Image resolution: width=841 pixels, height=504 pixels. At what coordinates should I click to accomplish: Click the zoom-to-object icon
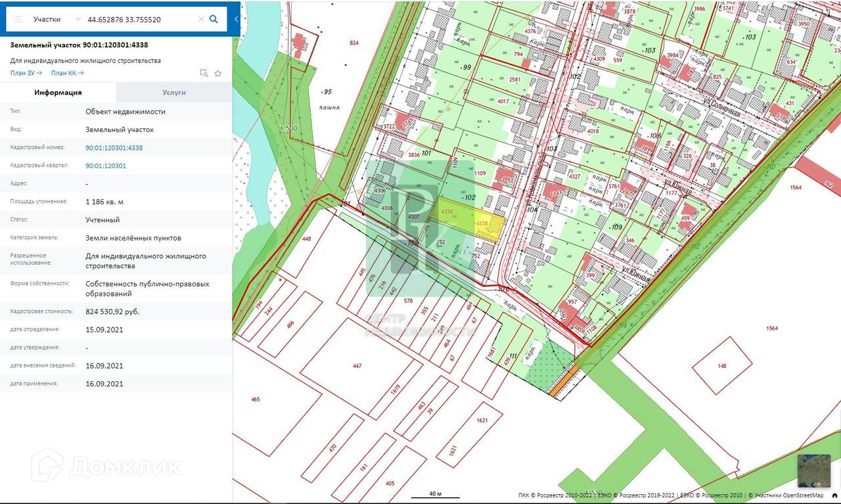click(204, 73)
